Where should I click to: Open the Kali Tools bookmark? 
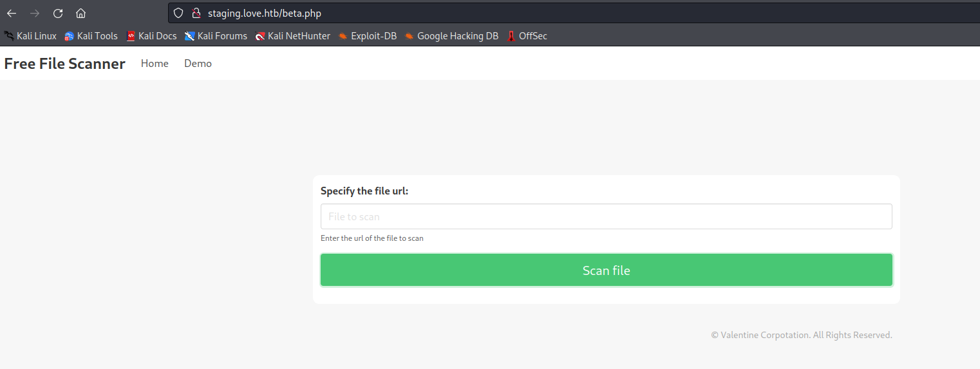coord(91,36)
